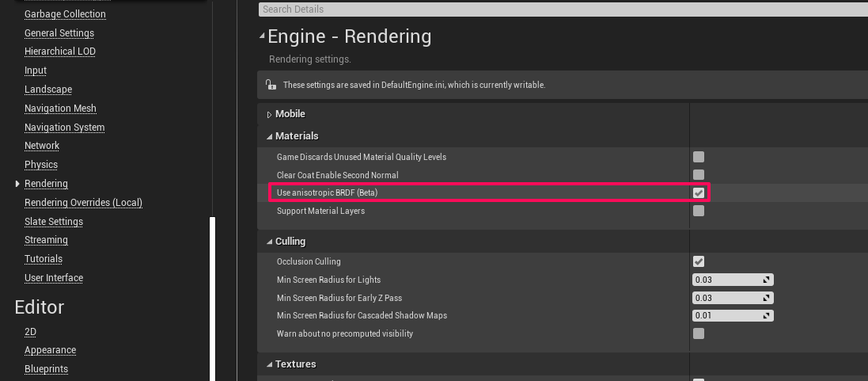Image resolution: width=868 pixels, height=381 pixels.
Task: Open 2D editor settings
Action: (x=30, y=332)
